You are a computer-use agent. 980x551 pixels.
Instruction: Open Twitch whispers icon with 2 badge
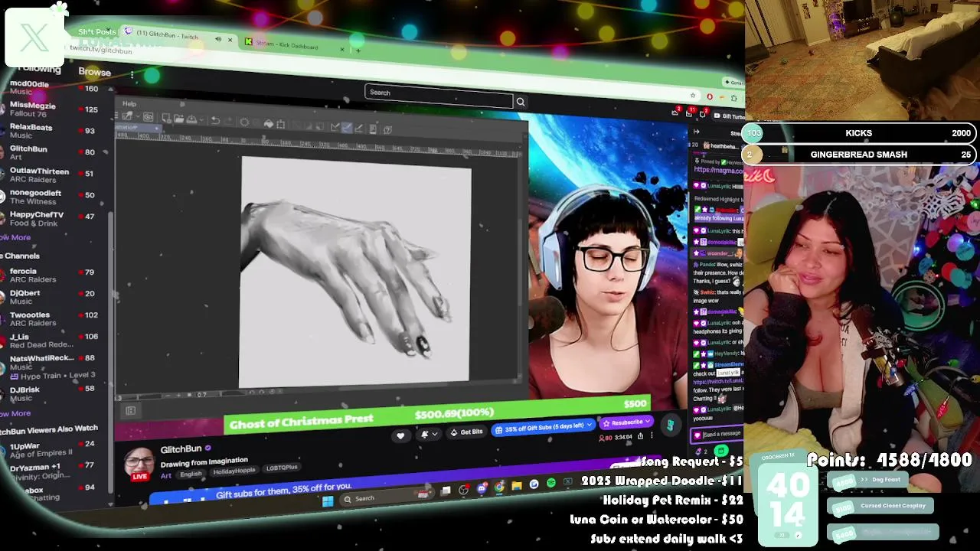[702, 114]
